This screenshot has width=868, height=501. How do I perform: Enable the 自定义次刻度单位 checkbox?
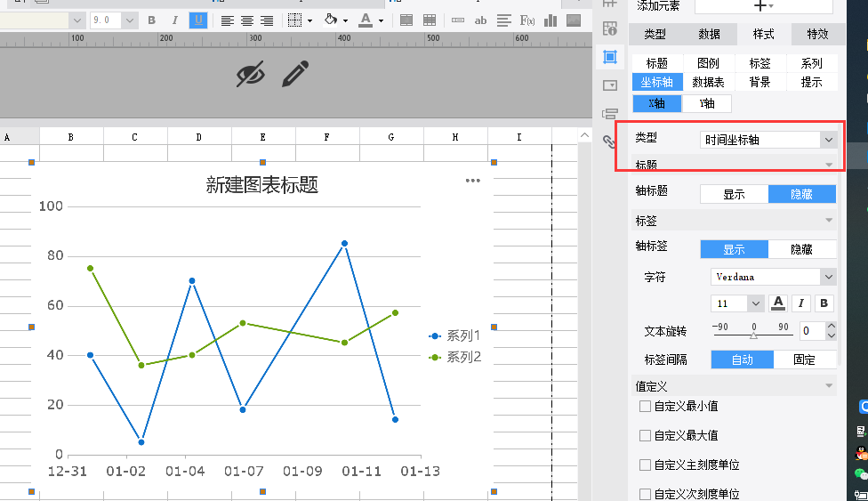click(645, 494)
